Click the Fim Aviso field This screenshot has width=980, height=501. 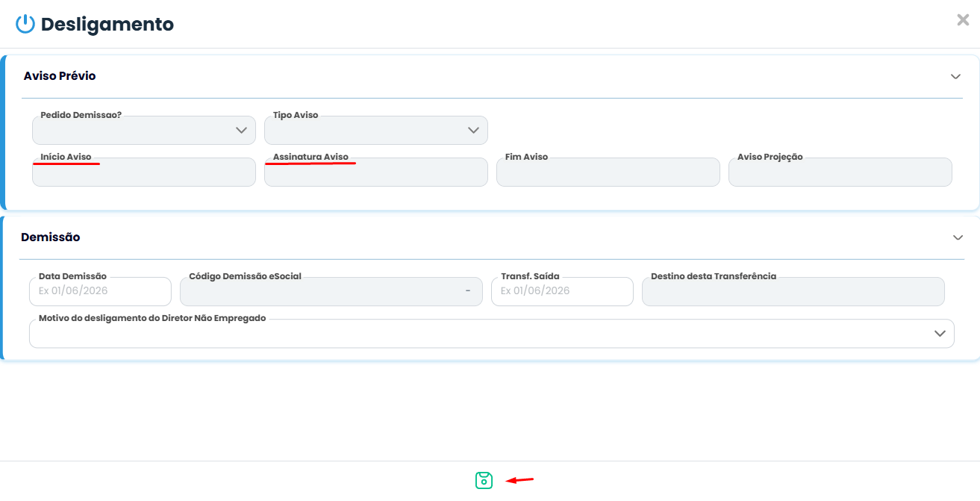[x=608, y=172]
